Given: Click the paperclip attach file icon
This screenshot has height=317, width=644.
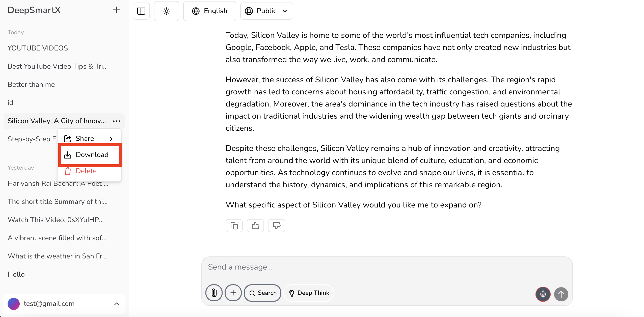Looking at the screenshot, I should coord(214,293).
